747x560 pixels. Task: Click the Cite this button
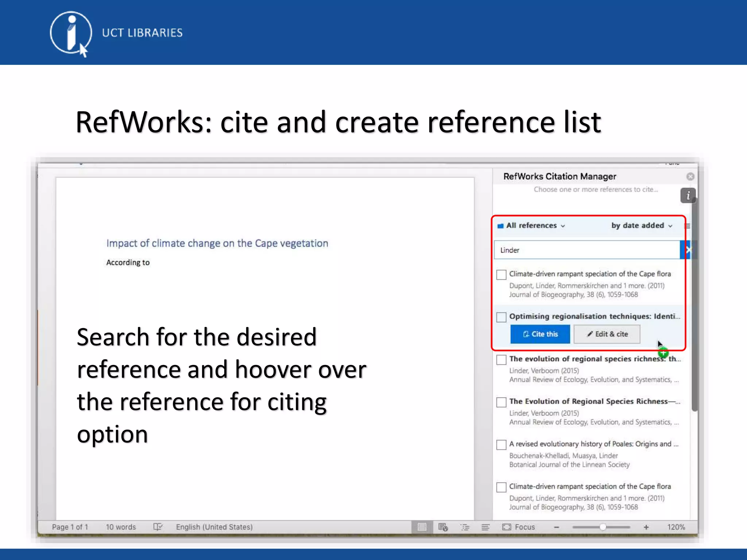(x=540, y=334)
